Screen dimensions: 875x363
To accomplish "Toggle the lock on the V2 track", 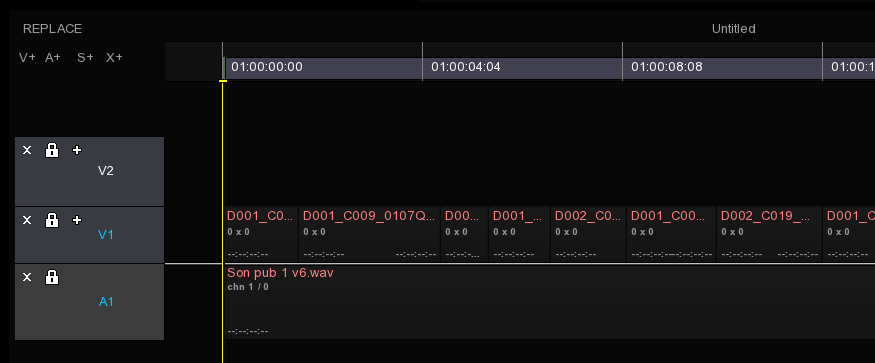I will click(x=52, y=150).
